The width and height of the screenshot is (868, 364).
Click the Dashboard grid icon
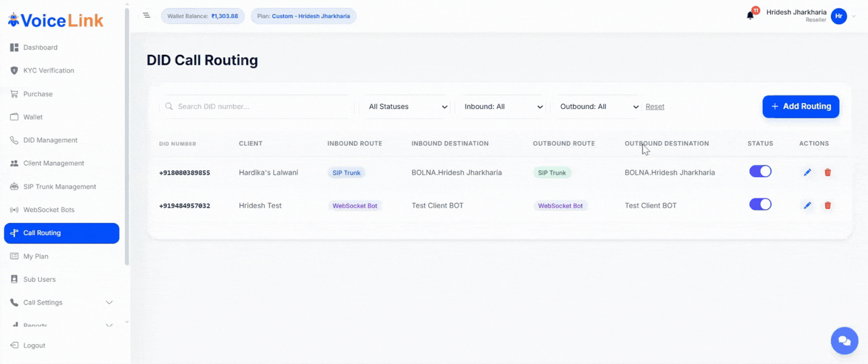[14, 48]
